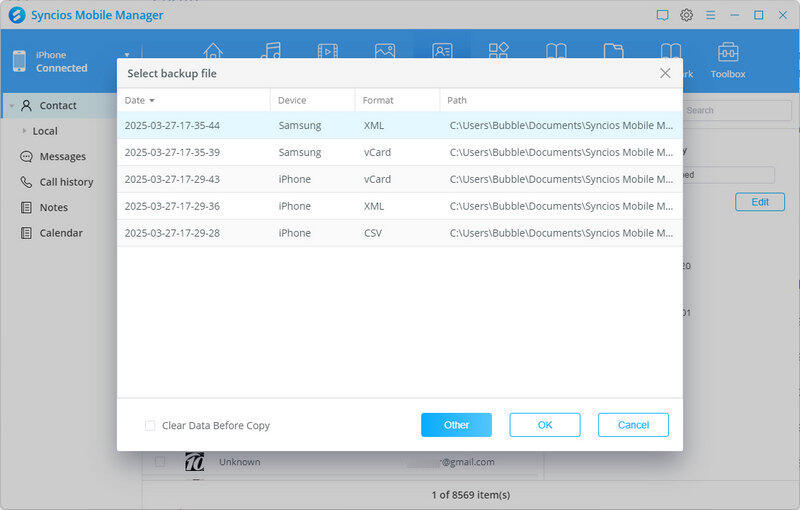The image size is (800, 510).
Task: Open the Toolbox icon in top toolbar
Action: pos(728,54)
